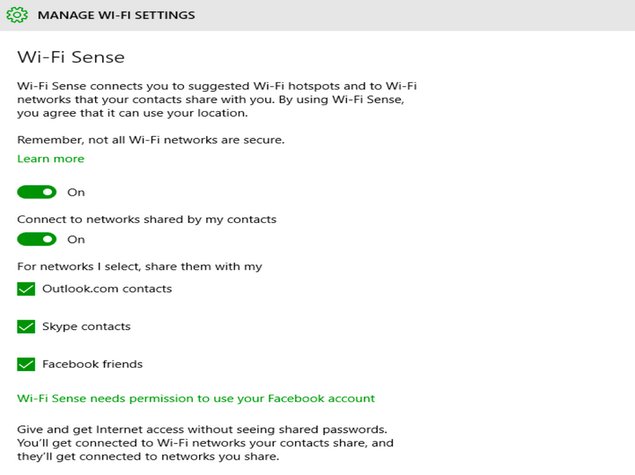Turn off the first Wi-Fi Sense toggle switch
Image resolution: width=635 pixels, height=475 pixels.
[36, 192]
